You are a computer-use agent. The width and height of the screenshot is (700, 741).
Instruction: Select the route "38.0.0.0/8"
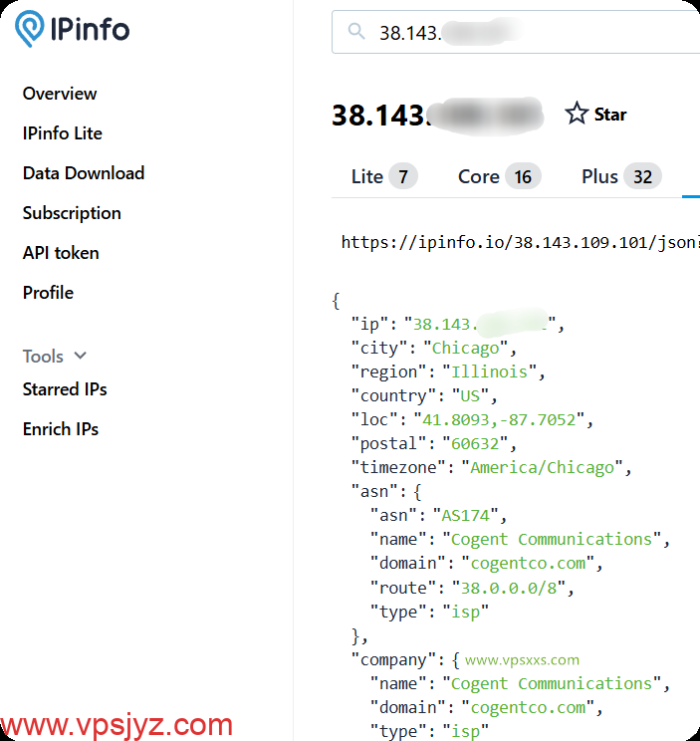pos(508,588)
